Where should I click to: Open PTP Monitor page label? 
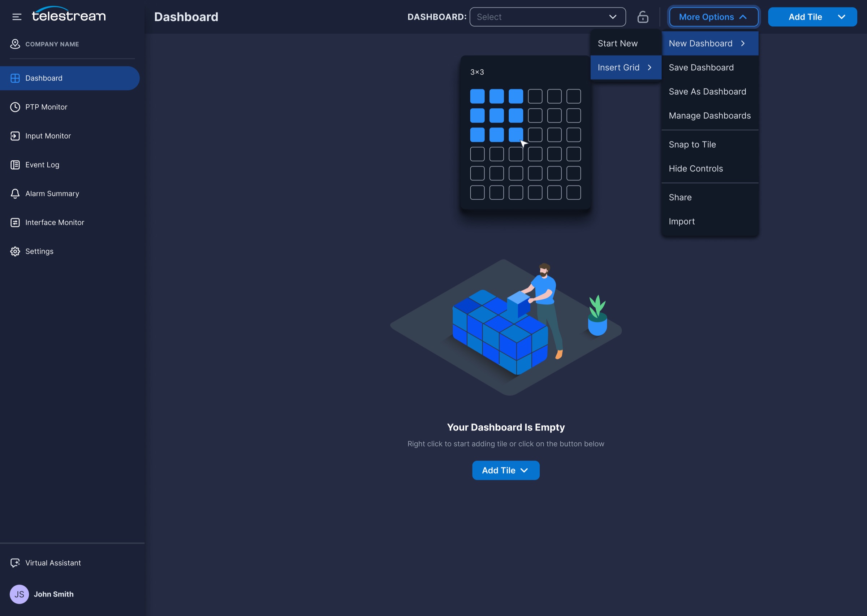(46, 107)
